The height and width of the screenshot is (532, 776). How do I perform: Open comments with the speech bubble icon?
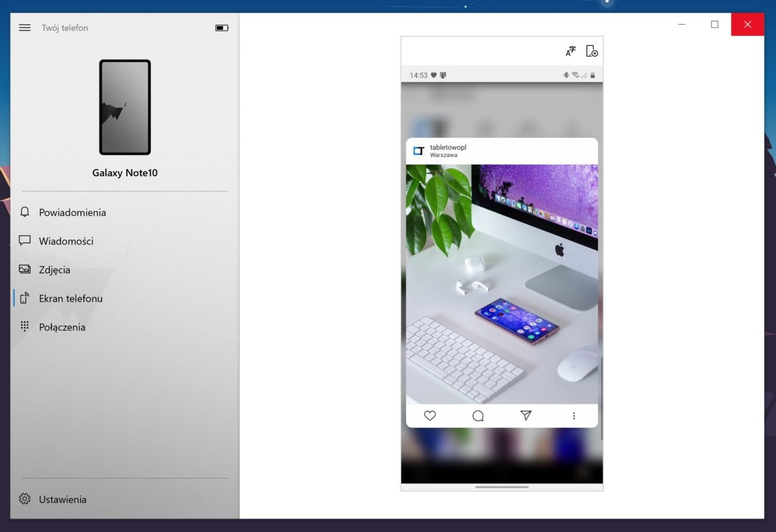point(478,416)
